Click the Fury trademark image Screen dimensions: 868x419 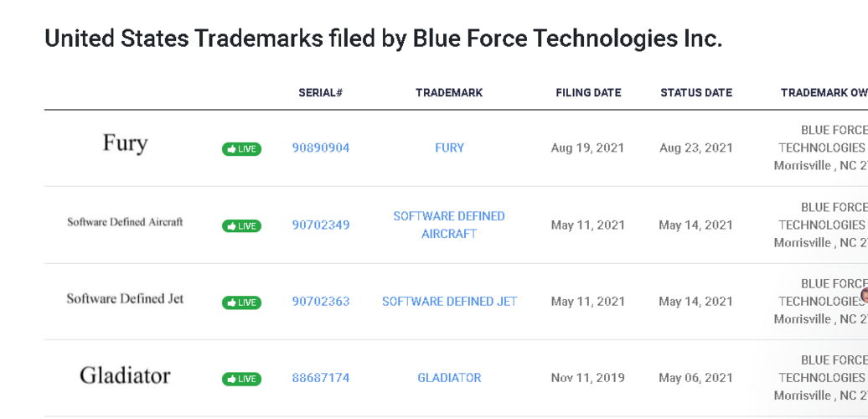click(125, 143)
